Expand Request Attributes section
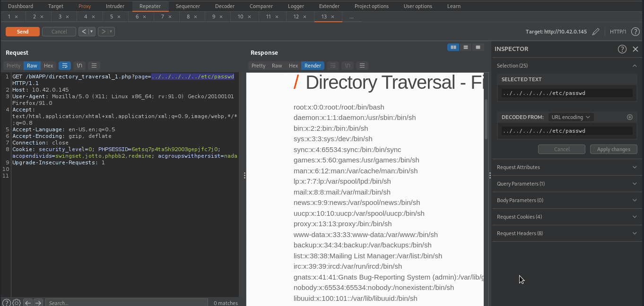 567,167
